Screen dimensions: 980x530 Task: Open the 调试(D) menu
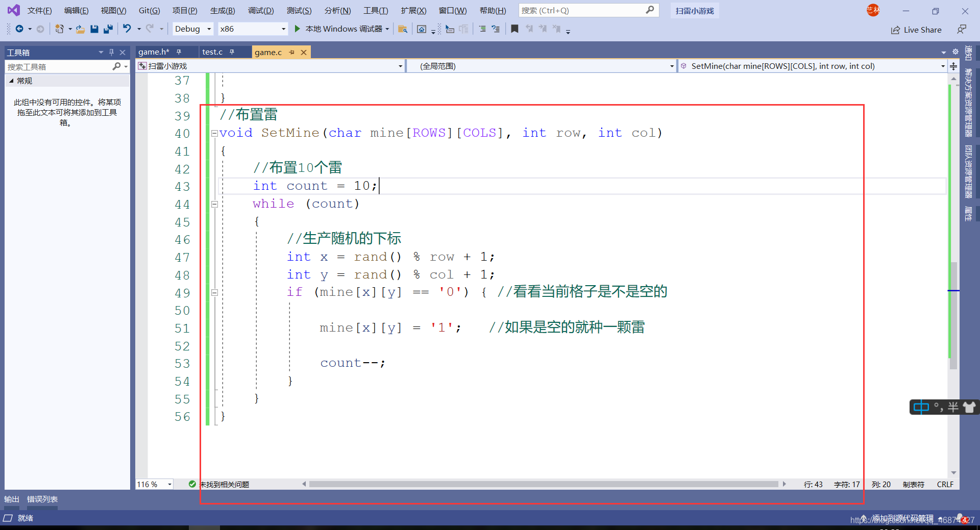[261, 10]
